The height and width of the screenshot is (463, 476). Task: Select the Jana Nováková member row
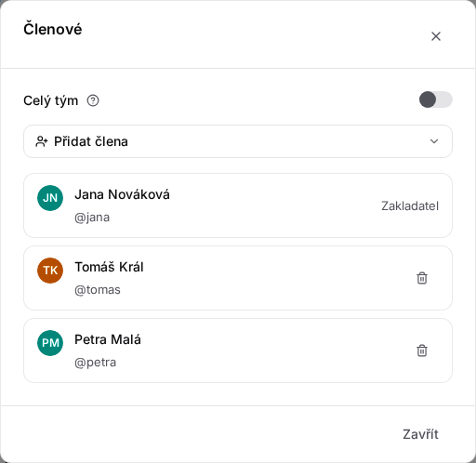point(238,205)
